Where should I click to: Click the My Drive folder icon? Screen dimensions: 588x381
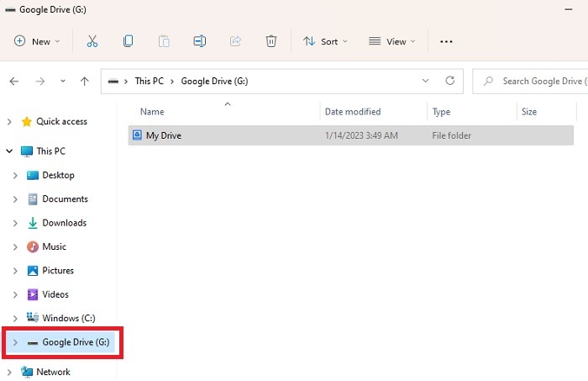coord(137,135)
